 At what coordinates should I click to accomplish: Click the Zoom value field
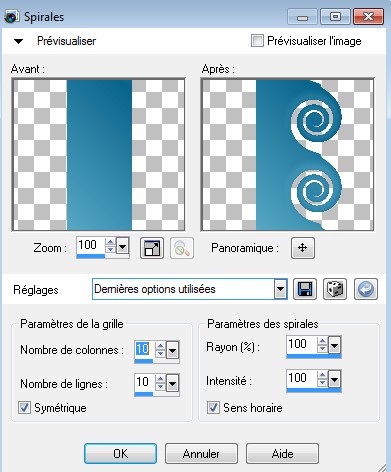[x=91, y=245]
